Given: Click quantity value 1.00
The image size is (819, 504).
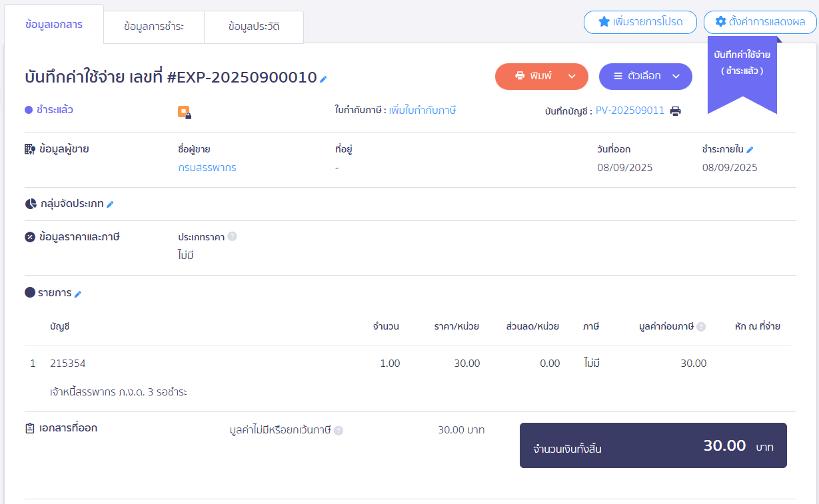Looking at the screenshot, I should (x=390, y=364).
